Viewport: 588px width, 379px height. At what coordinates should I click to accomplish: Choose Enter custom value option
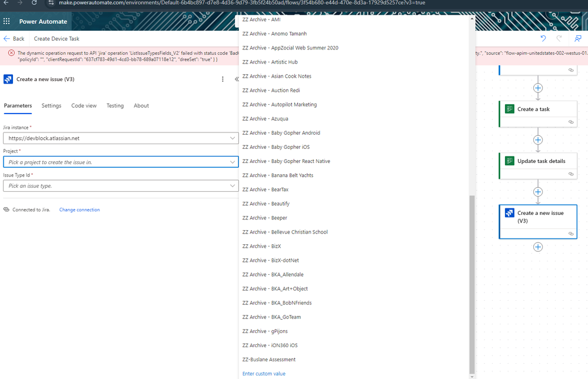tap(264, 374)
